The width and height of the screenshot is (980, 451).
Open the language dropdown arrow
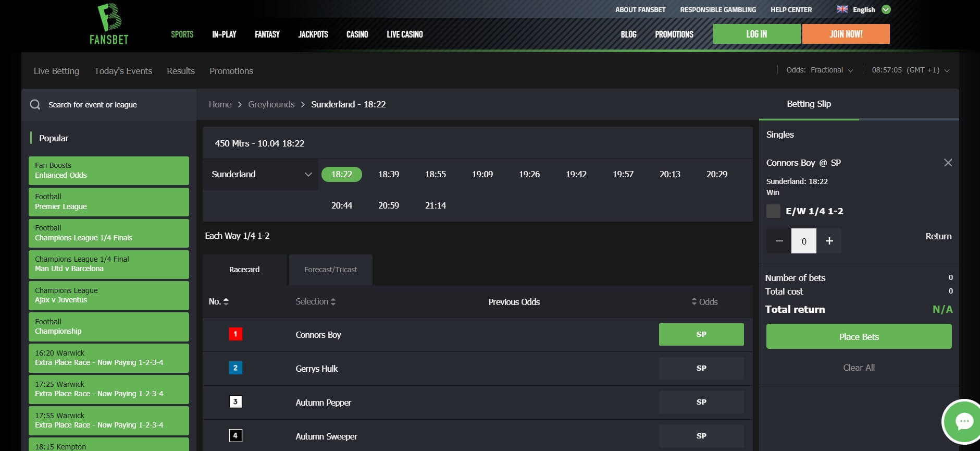click(886, 9)
